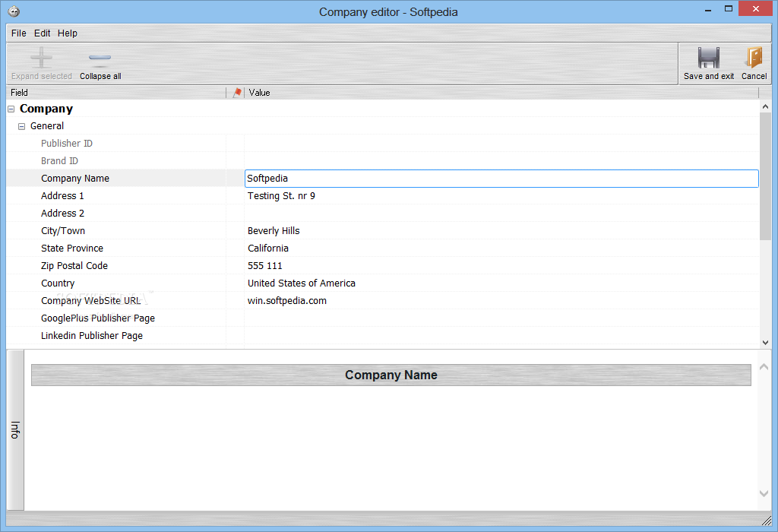Click the value 'Beverly Hills'
The width and height of the screenshot is (778, 532).
coord(274,231)
